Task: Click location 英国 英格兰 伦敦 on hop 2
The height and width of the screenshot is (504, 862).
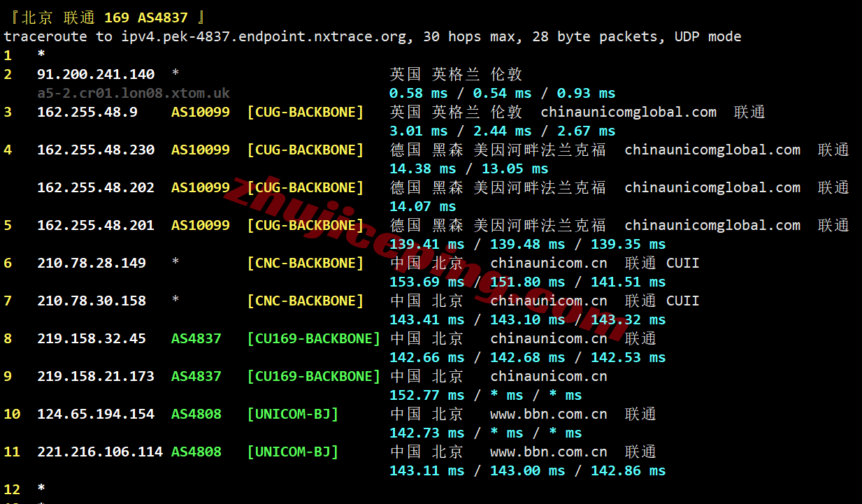Action: coord(457,74)
